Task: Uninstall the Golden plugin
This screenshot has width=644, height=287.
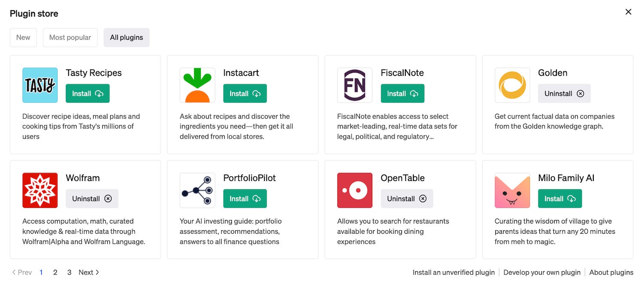Action: (x=564, y=93)
